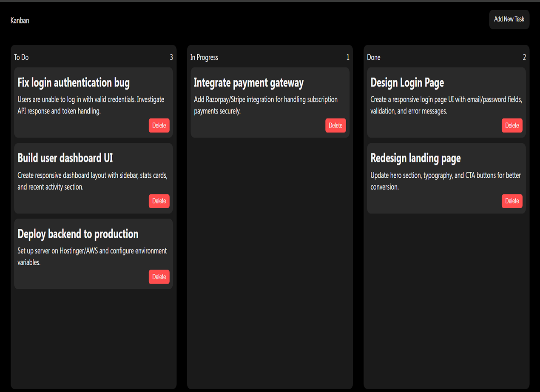Viewport: 540px width, 392px height.
Task: Click the Add New Task button
Action: [509, 19]
